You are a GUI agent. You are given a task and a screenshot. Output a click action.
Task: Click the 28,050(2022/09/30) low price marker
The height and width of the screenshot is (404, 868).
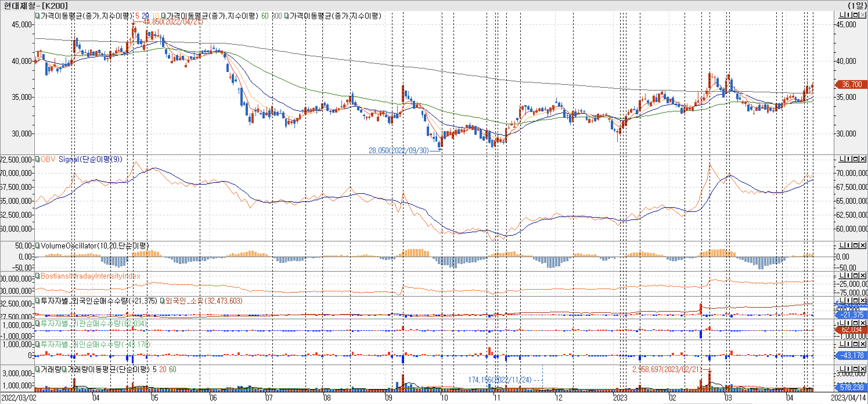click(x=399, y=151)
